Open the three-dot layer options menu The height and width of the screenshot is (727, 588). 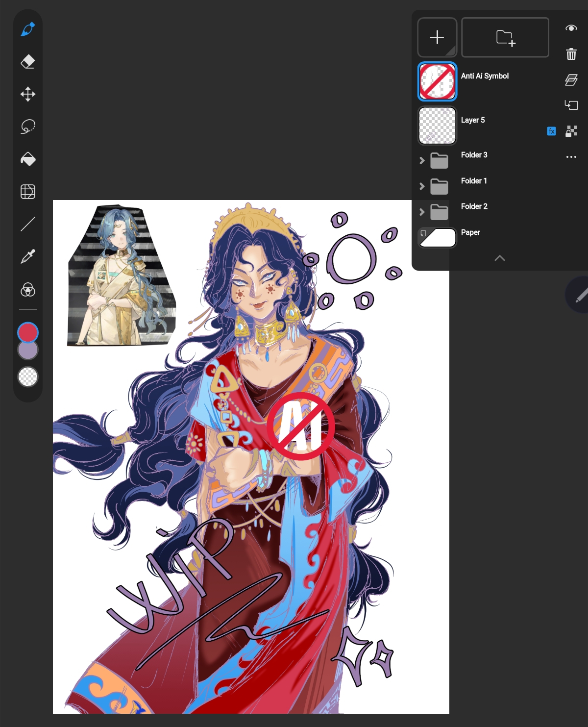point(571,157)
